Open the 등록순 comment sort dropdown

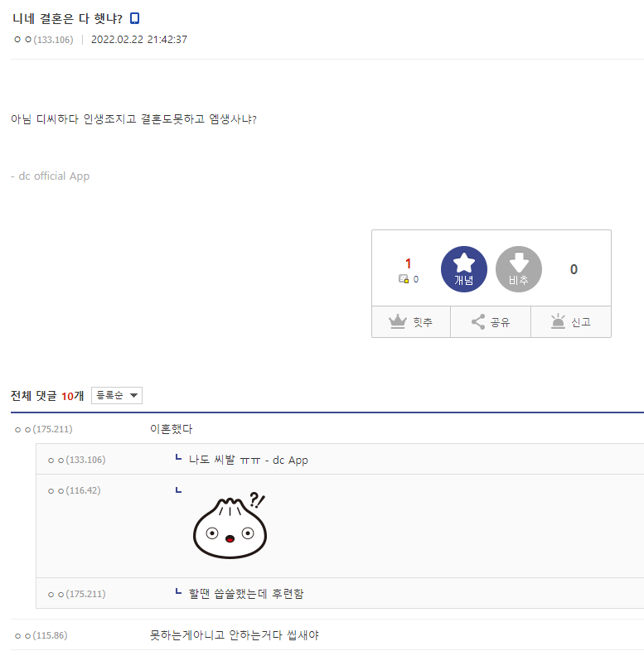click(117, 395)
